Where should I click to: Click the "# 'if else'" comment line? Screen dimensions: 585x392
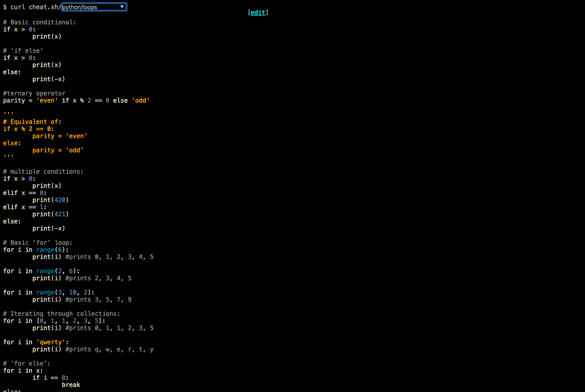click(x=23, y=51)
